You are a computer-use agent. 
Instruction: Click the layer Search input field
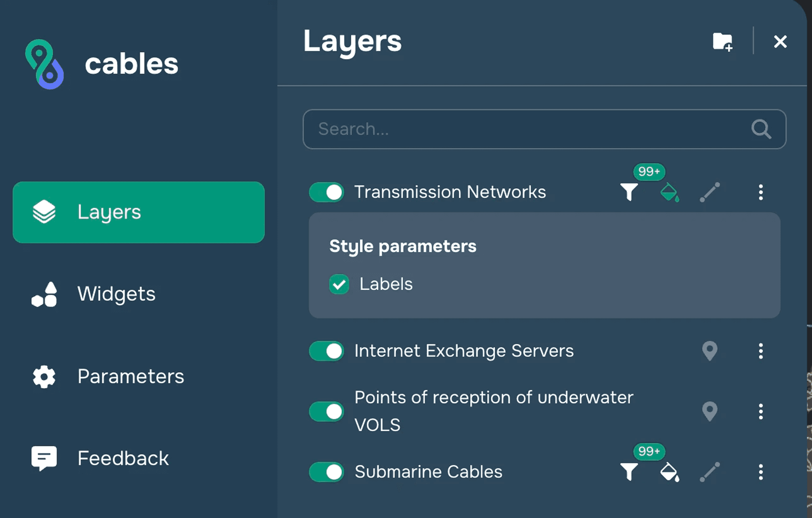(531, 129)
